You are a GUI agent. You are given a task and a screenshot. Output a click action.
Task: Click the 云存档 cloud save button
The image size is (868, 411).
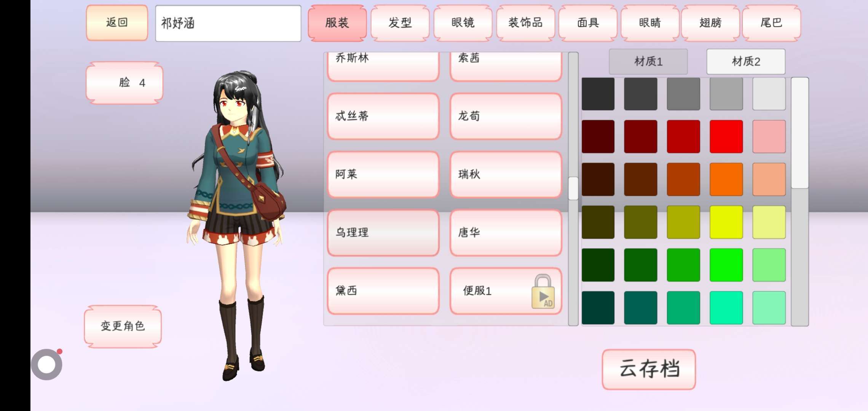(x=649, y=369)
